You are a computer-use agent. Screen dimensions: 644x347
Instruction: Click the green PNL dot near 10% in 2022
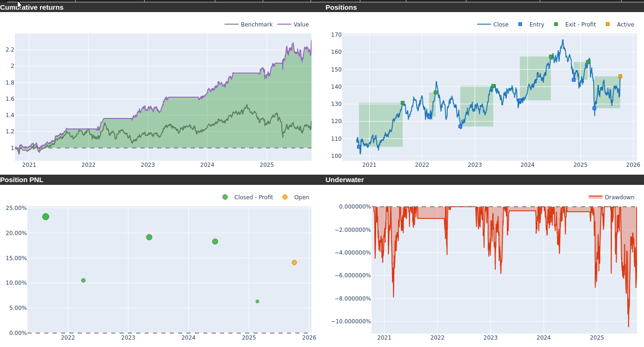[x=83, y=281]
